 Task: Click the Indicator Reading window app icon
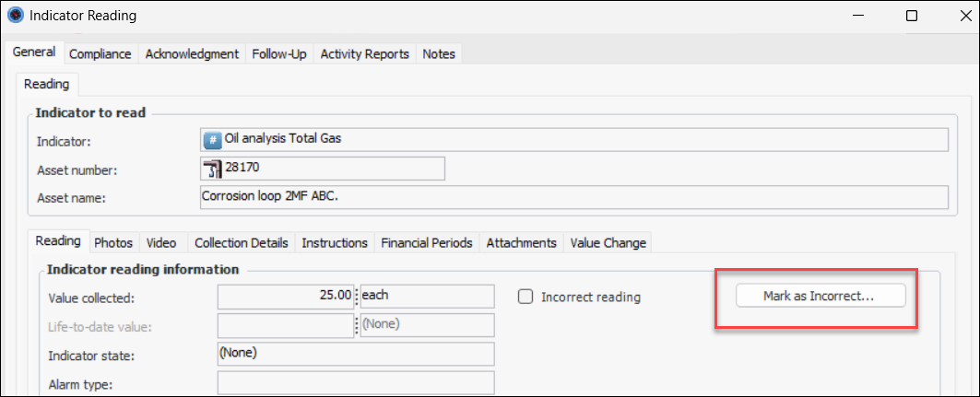pos(15,16)
